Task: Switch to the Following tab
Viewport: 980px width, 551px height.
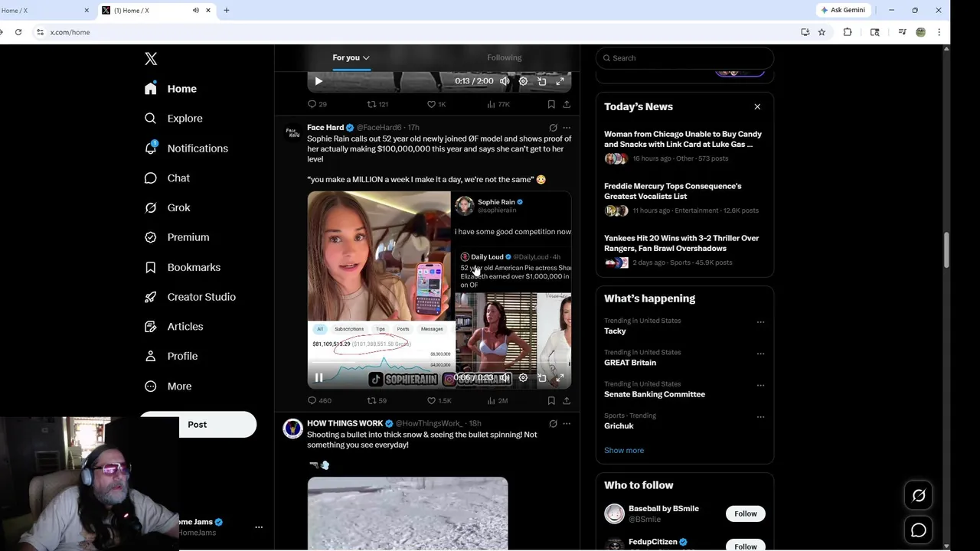Action: click(x=504, y=57)
